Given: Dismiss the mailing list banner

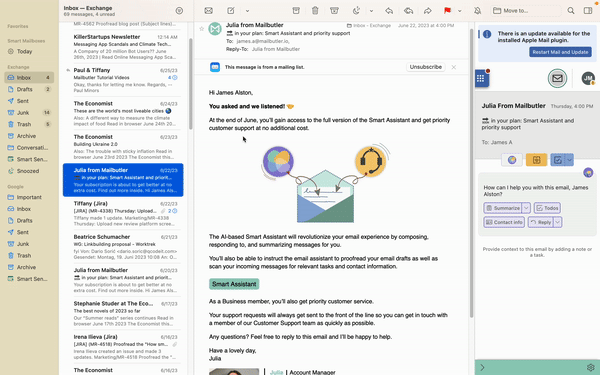Looking at the screenshot, I should point(453,67).
